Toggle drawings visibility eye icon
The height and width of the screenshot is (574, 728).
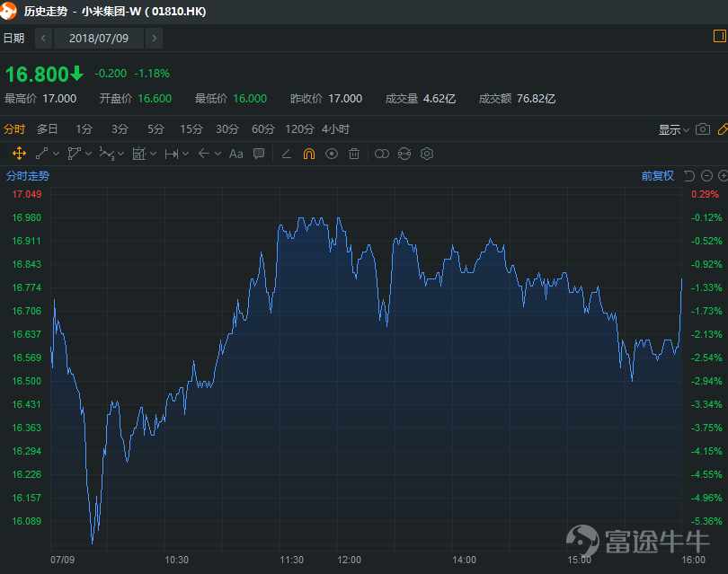[332, 154]
